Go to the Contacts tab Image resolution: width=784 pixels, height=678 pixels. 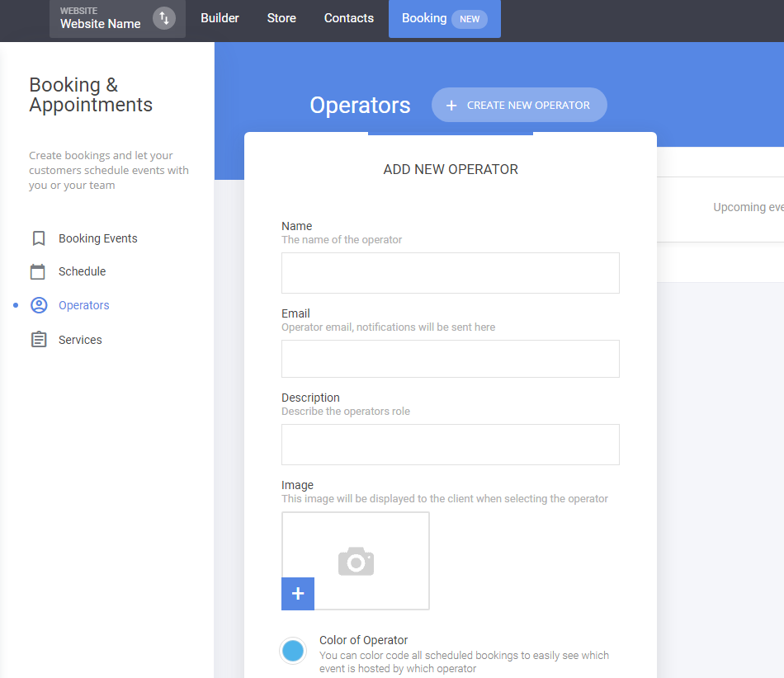coord(348,18)
